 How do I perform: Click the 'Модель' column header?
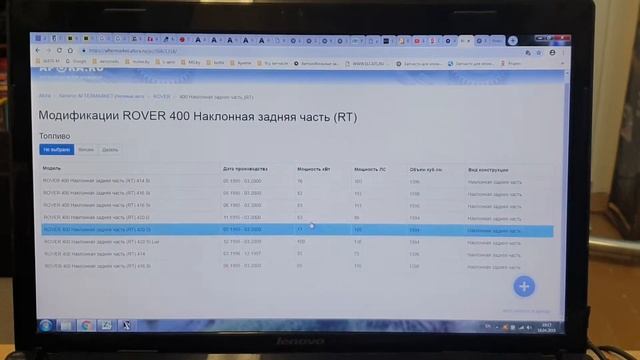51,168
